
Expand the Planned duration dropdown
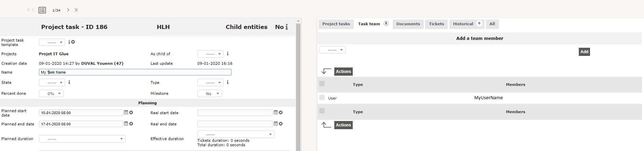(x=82, y=139)
